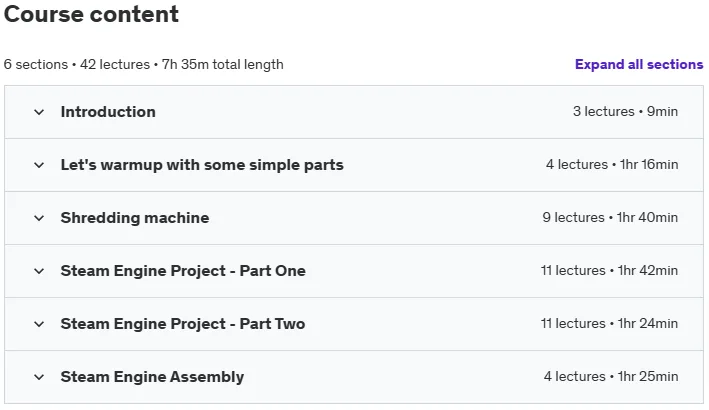Open Steam Engine Project - Part One title
Screen dimensions: 709x410
click(x=183, y=271)
